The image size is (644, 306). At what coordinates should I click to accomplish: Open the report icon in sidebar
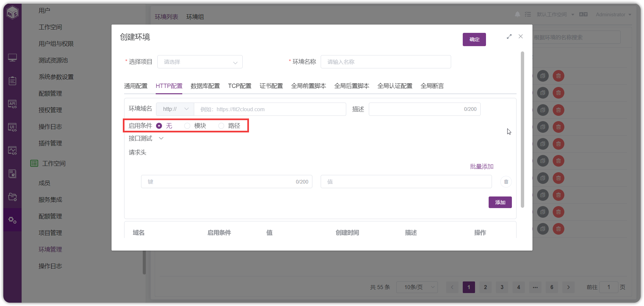point(12,174)
